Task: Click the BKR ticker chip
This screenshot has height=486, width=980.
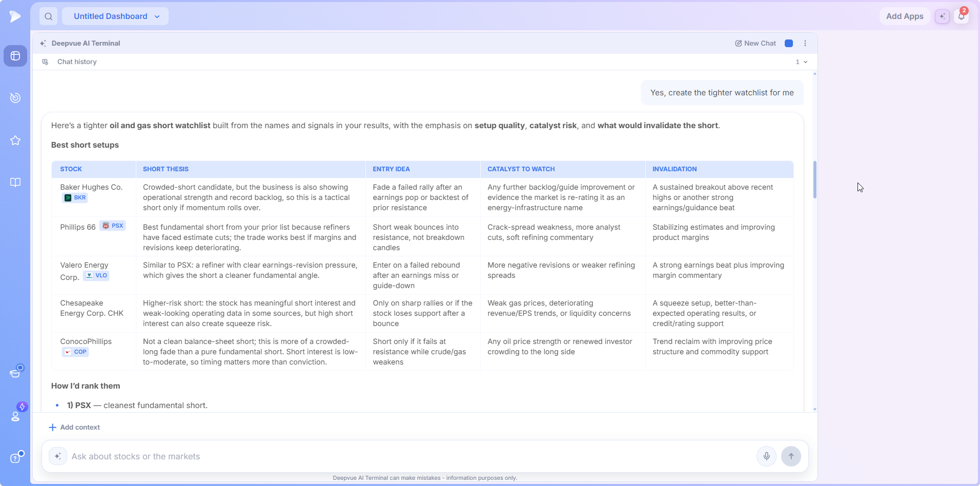Action: (x=75, y=198)
